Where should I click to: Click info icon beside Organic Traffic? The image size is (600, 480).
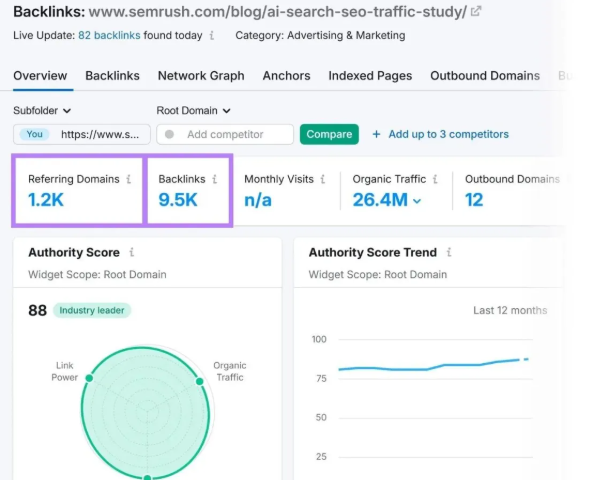tap(435, 180)
